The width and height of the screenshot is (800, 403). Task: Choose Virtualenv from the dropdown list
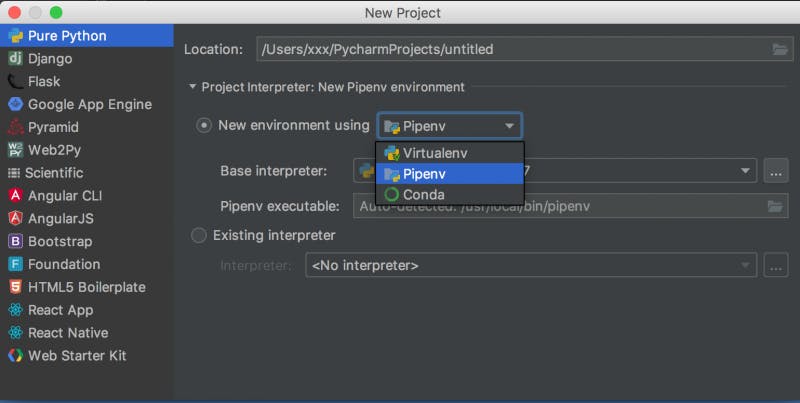click(435, 154)
